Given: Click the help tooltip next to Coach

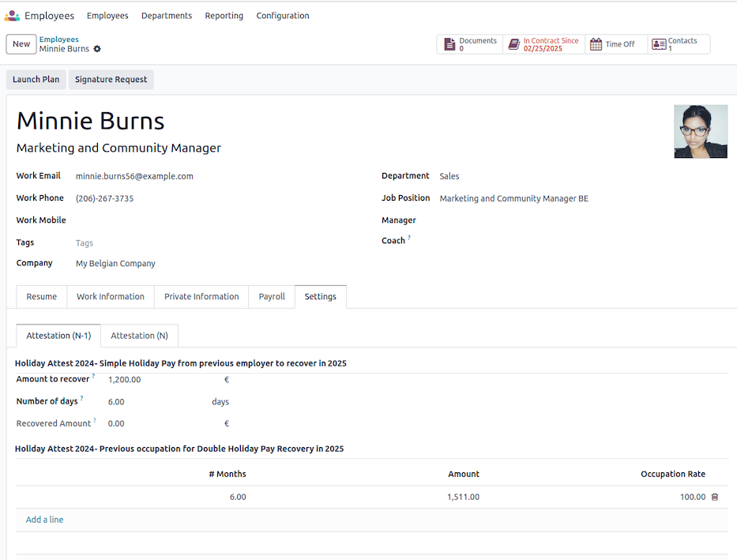Looking at the screenshot, I should click(409, 238).
